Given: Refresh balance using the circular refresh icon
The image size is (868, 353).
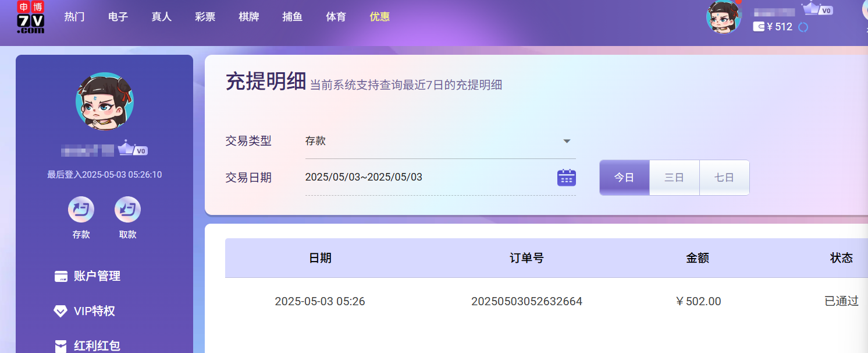Looking at the screenshot, I should (x=803, y=27).
